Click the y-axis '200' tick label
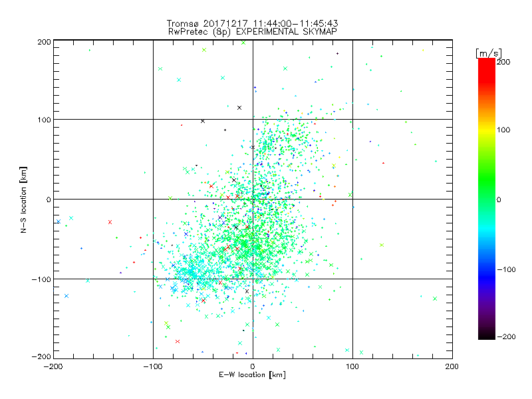This screenshot has width=532, height=399. point(44,42)
